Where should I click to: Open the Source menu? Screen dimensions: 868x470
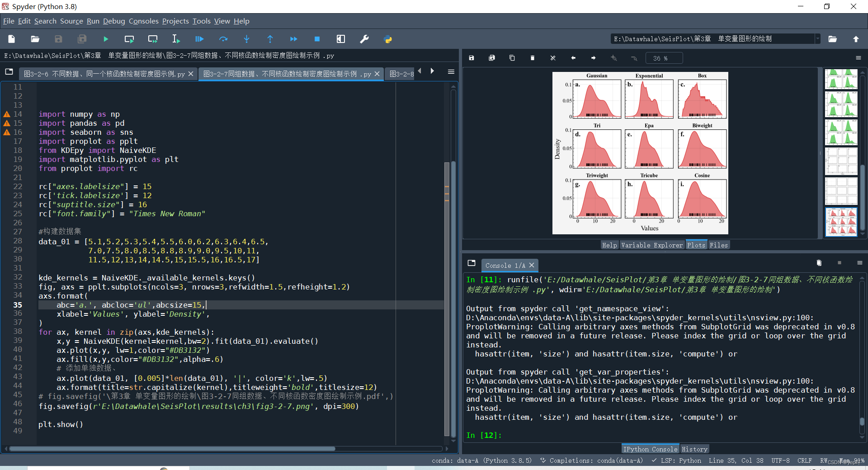(x=71, y=21)
